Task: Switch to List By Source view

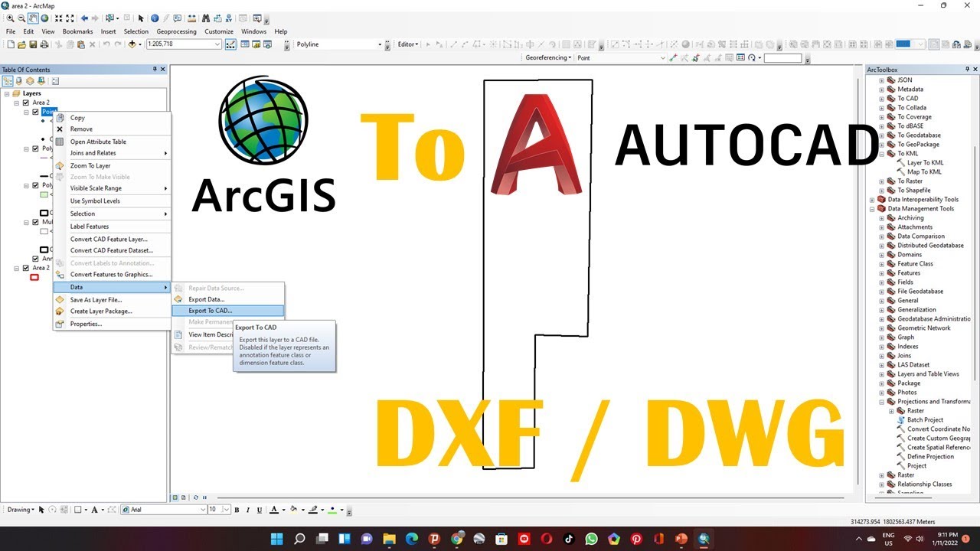Action: click(x=19, y=80)
